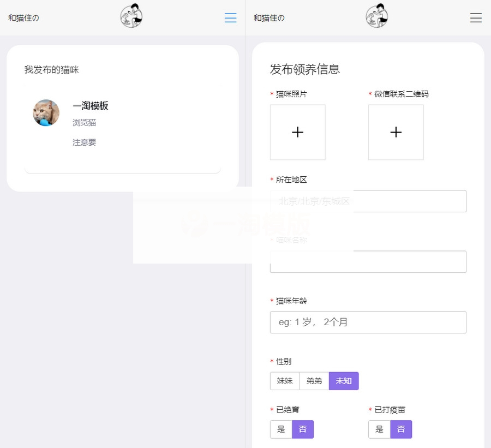Click the cat logo in the right header
This screenshot has height=448, width=491.
376,16
